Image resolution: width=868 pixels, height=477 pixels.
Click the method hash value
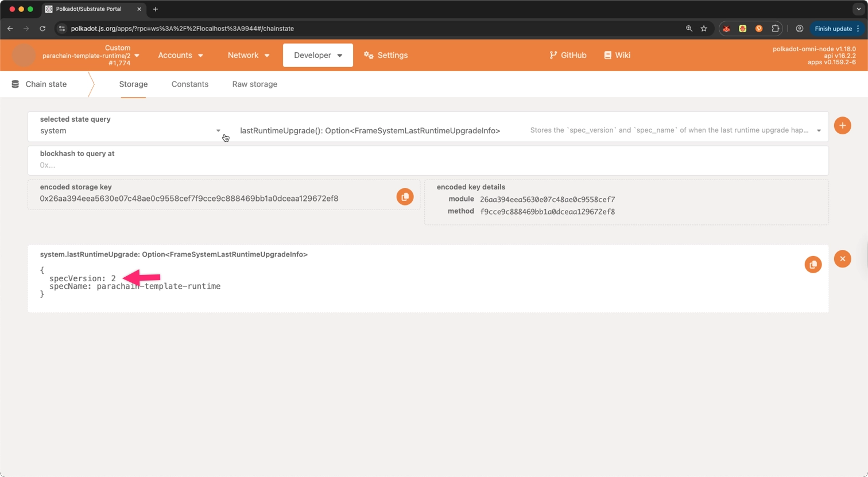coord(547,212)
